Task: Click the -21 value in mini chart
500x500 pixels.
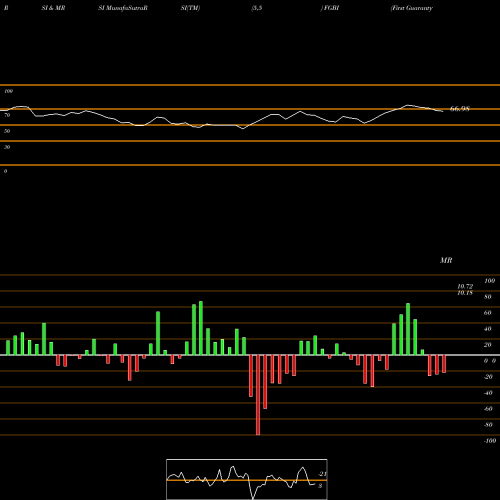Action: tap(323, 474)
